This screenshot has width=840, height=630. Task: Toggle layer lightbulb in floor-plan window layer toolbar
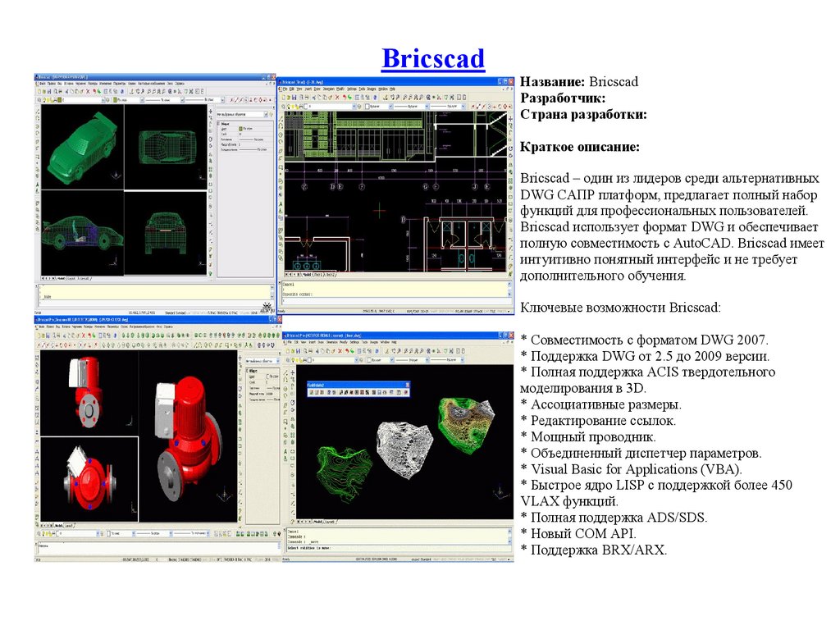289,107
